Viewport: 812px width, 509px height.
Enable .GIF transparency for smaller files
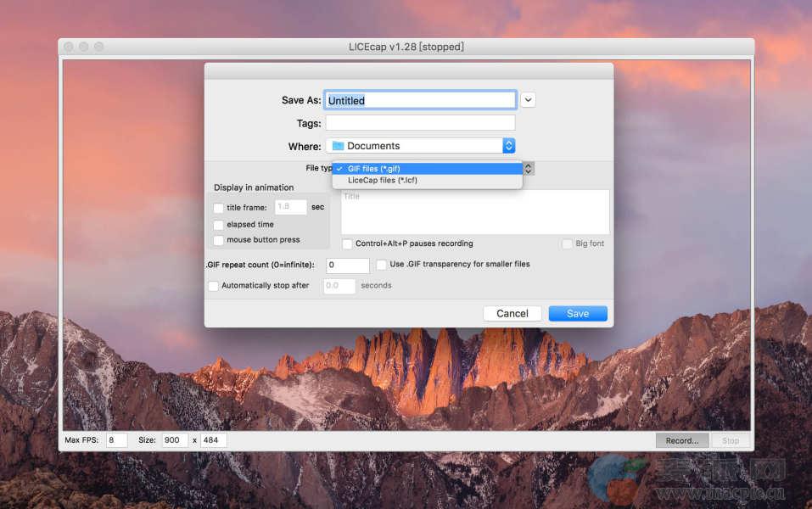pyautogui.click(x=382, y=265)
